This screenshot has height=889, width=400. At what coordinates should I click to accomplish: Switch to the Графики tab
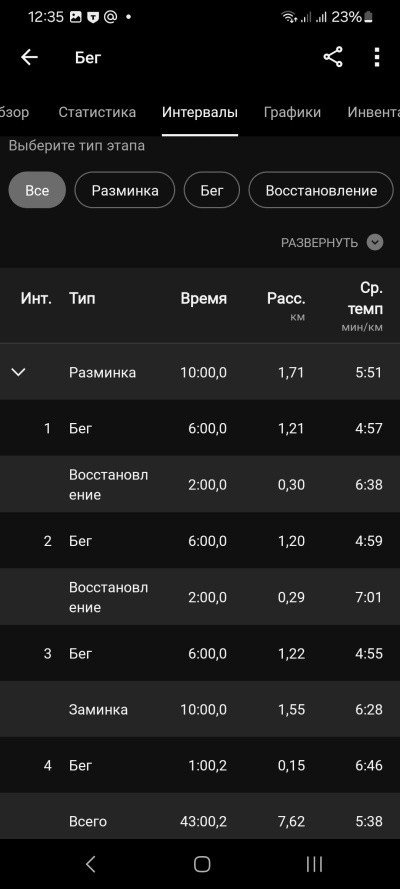pyautogui.click(x=292, y=112)
